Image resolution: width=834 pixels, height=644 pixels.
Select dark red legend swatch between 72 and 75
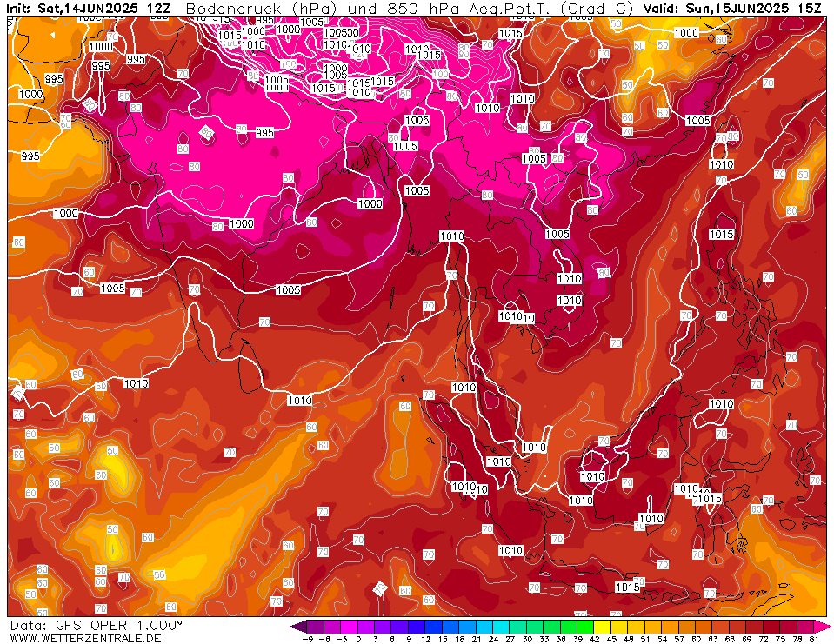(x=771, y=627)
